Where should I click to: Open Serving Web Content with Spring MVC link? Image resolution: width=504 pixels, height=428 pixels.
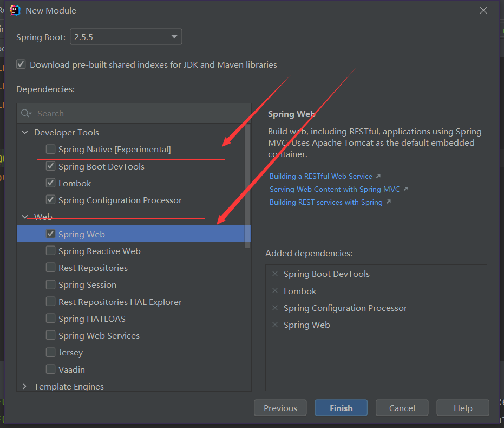click(x=335, y=189)
